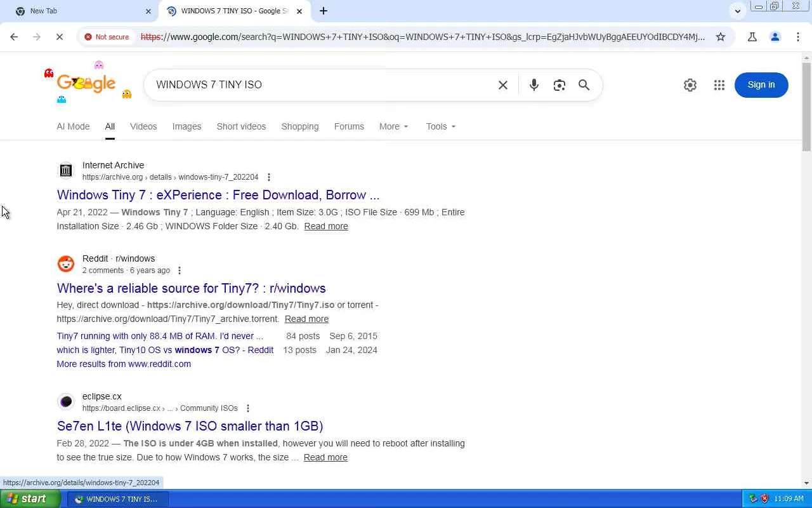Select the All results tab
This screenshot has height=508, width=812.
[x=110, y=126]
